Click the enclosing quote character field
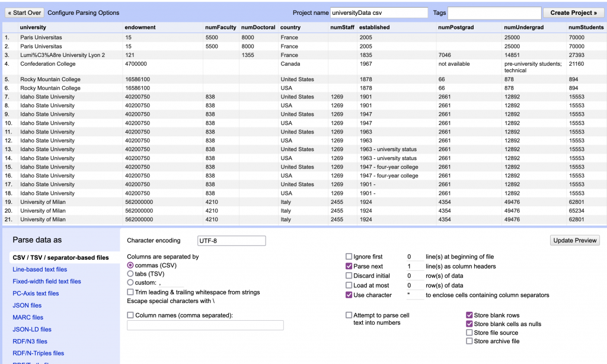 (414, 295)
